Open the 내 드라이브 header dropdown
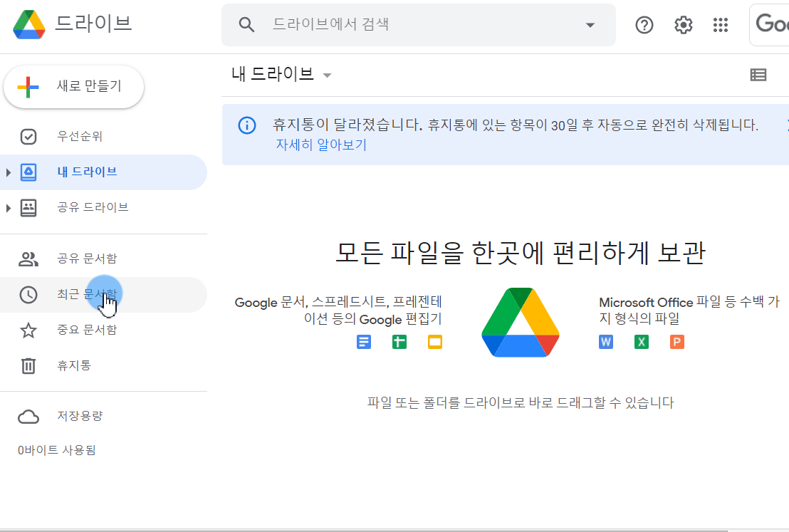The width and height of the screenshot is (789, 532). [327, 75]
